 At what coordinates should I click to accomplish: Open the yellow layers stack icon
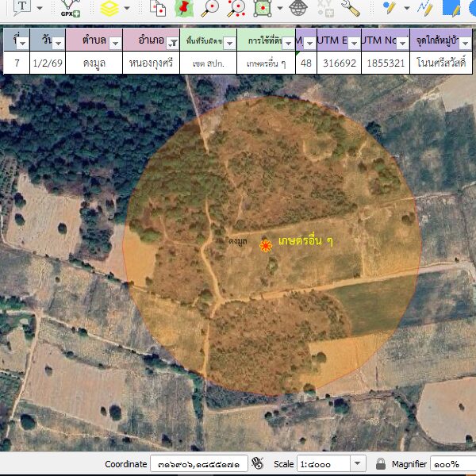coord(109,8)
